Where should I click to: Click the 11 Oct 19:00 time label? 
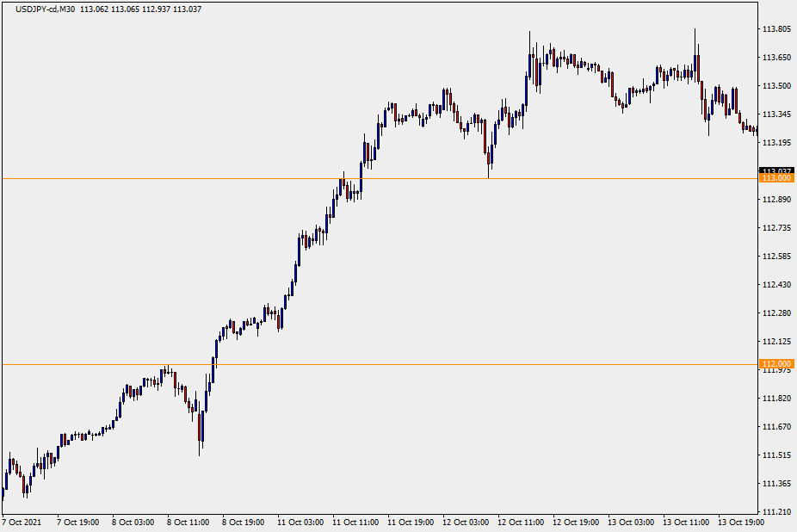pyautogui.click(x=409, y=522)
